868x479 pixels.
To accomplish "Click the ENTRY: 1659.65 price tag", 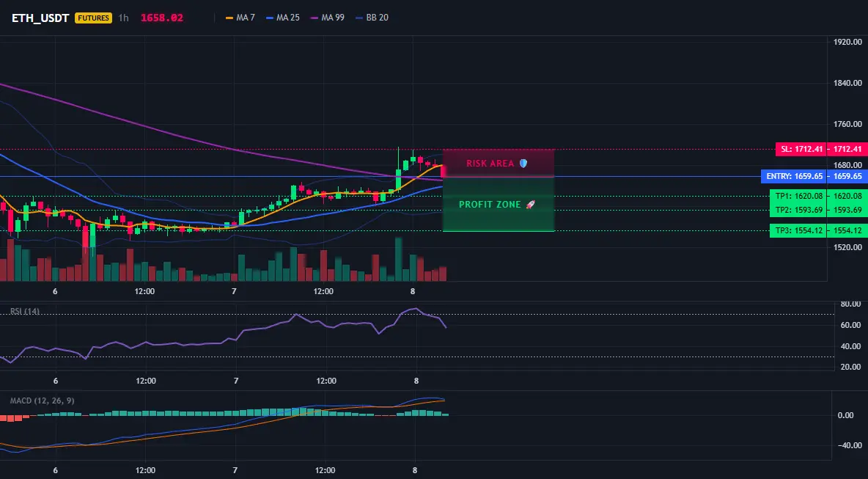I will [793, 177].
